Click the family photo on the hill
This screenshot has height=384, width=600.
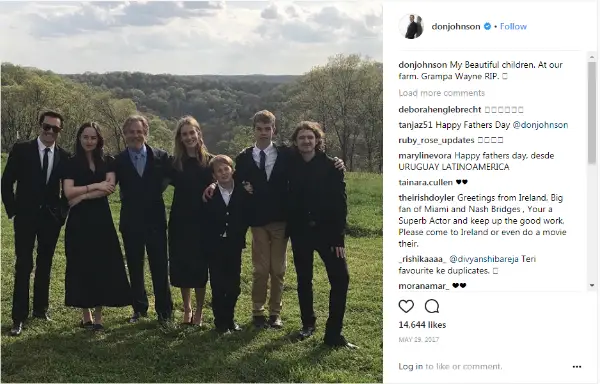pyautogui.click(x=191, y=192)
